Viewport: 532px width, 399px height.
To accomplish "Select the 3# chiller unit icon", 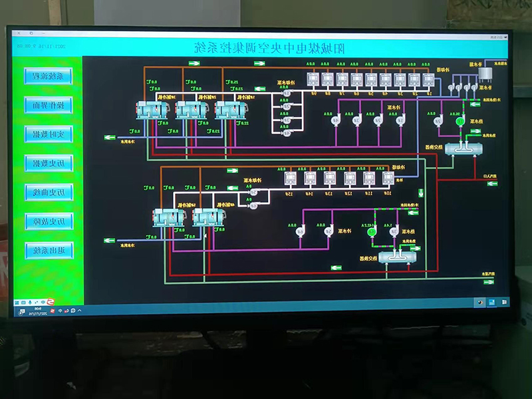I will [152, 109].
